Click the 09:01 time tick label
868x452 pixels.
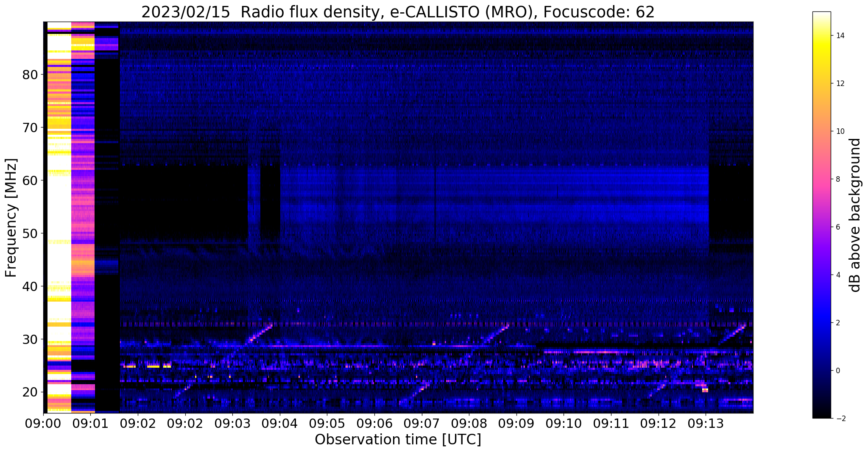(x=90, y=424)
